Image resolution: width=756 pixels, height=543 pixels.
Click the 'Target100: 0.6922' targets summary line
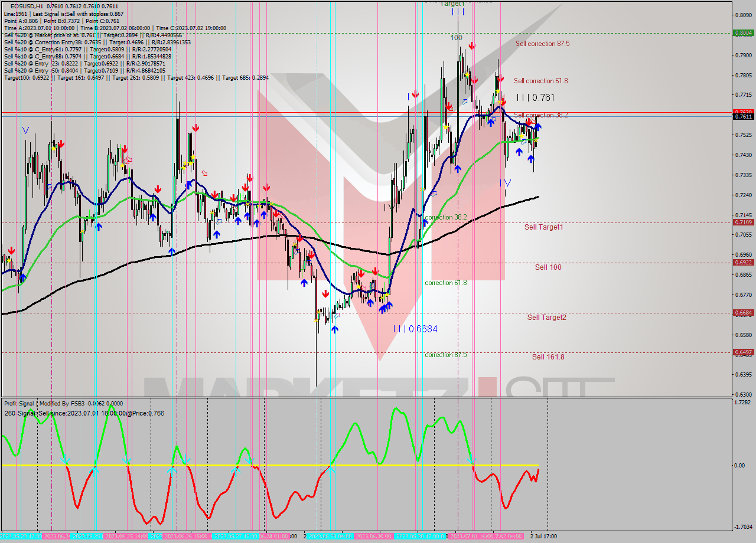136,77
